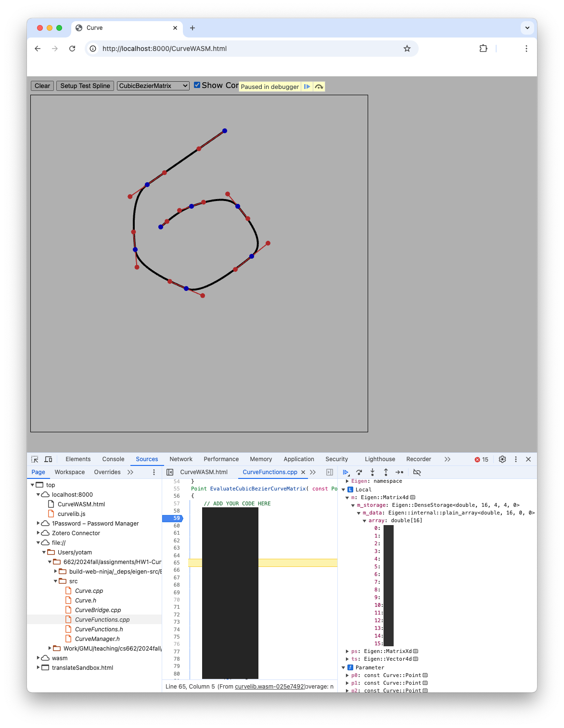Open the inspect element picker tool
564x728 pixels.
[35, 459]
